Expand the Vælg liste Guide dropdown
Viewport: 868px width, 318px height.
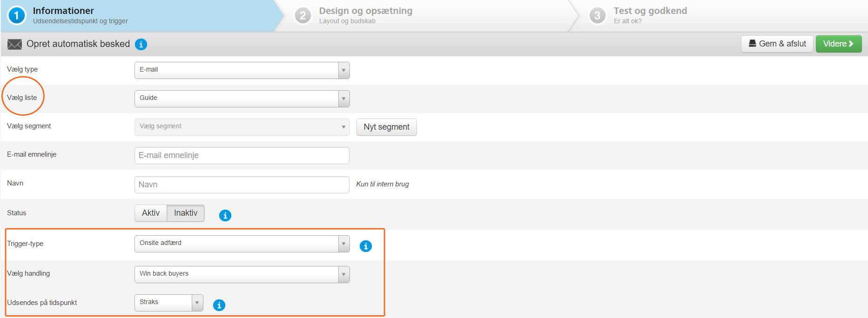click(242, 99)
